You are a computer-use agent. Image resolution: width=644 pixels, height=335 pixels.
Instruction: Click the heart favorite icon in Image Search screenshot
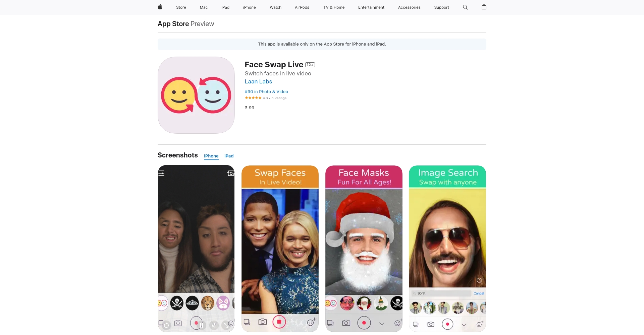click(x=479, y=281)
